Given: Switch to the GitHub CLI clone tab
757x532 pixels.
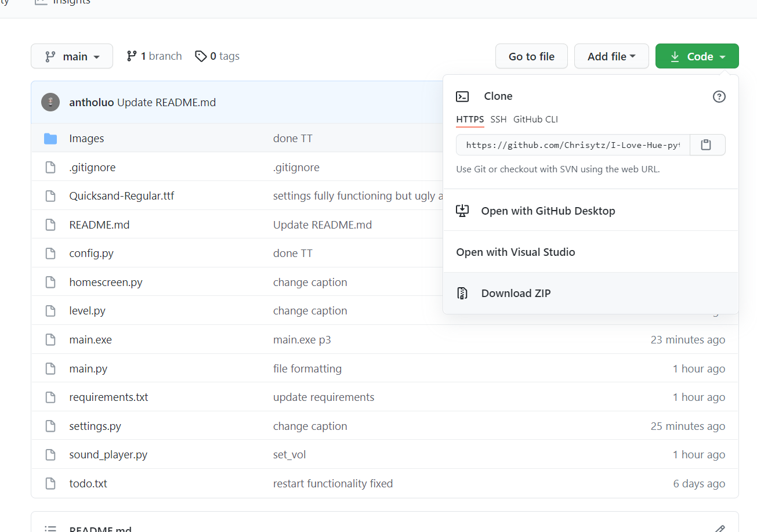Looking at the screenshot, I should click(535, 120).
